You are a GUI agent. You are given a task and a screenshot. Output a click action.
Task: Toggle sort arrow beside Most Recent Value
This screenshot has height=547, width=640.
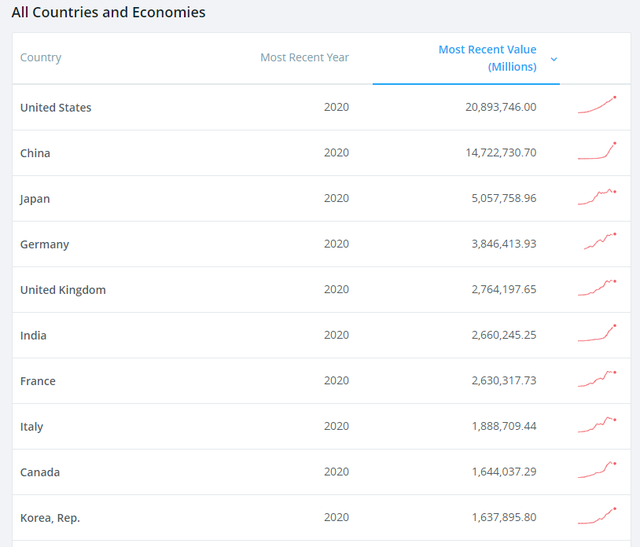(554, 59)
